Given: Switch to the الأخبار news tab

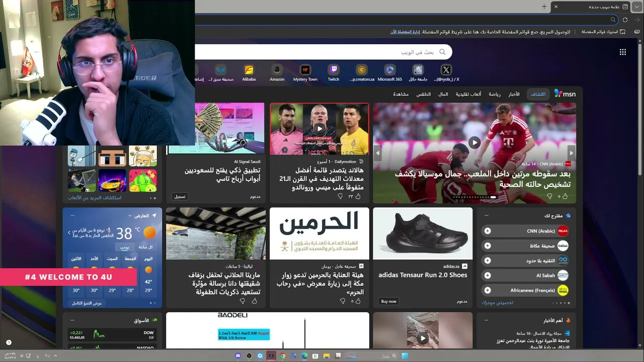Looking at the screenshot, I should point(514,94).
